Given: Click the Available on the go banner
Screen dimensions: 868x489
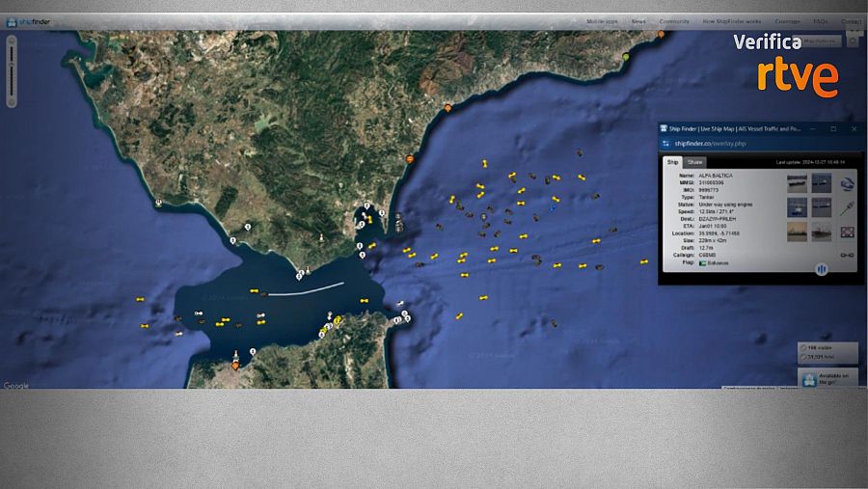Looking at the screenshot, I should tap(827, 379).
